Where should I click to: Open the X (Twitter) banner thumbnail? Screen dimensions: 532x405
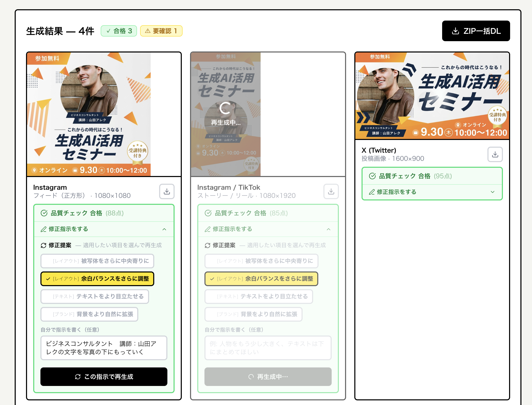(x=432, y=96)
